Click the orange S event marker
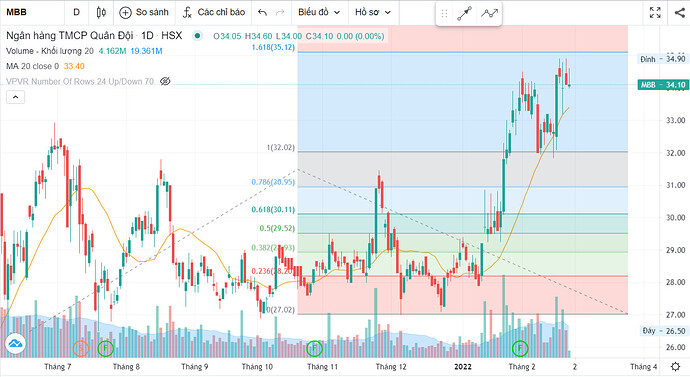690x377 pixels. (x=81, y=348)
